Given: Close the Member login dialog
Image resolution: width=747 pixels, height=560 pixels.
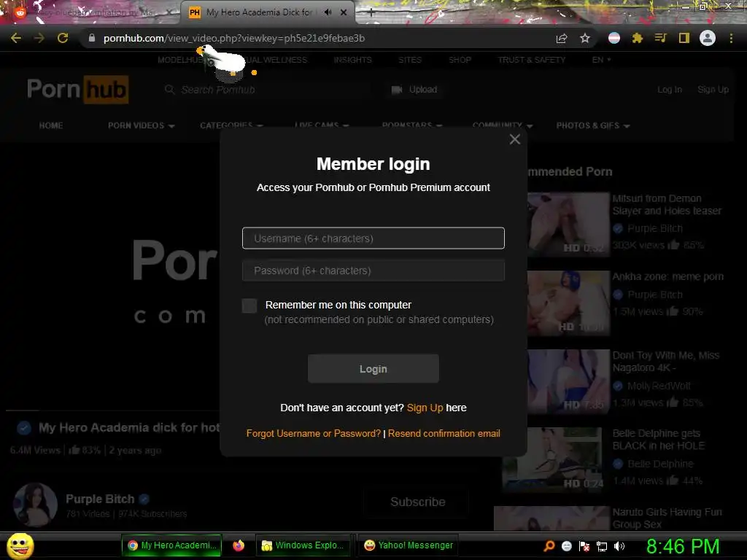Looking at the screenshot, I should (x=514, y=139).
